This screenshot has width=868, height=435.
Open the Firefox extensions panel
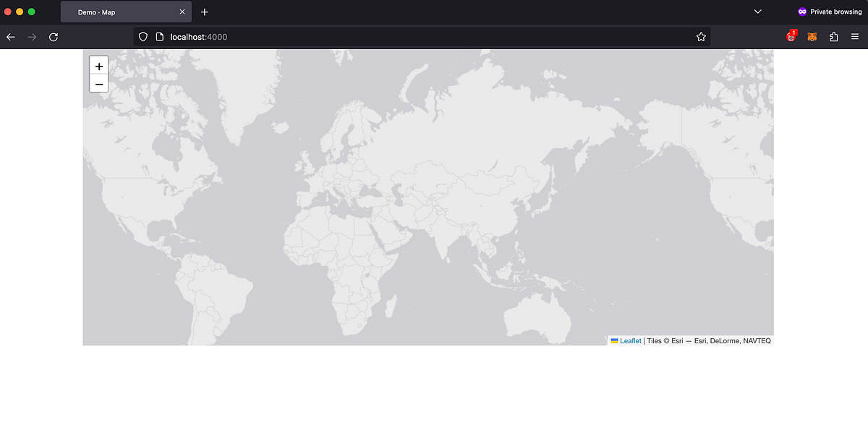point(833,36)
